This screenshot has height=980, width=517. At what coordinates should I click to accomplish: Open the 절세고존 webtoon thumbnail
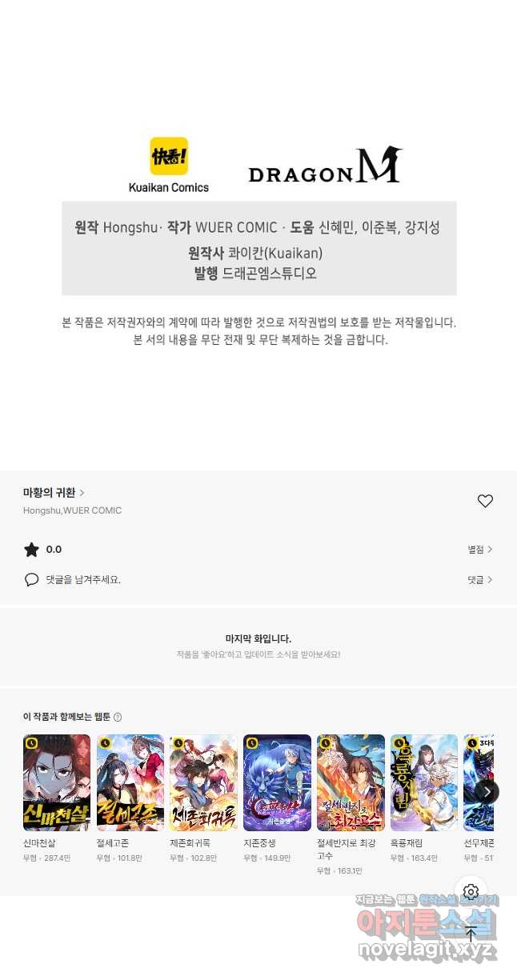[x=130, y=783]
